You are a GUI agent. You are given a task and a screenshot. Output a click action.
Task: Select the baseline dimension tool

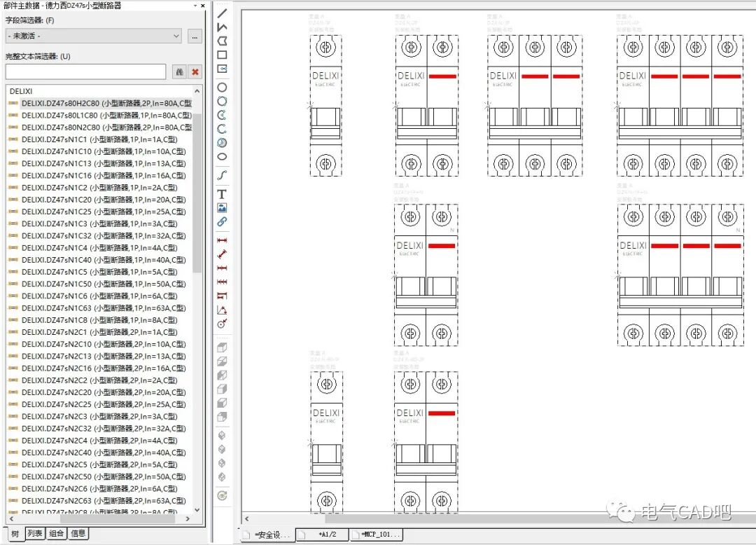point(222,296)
